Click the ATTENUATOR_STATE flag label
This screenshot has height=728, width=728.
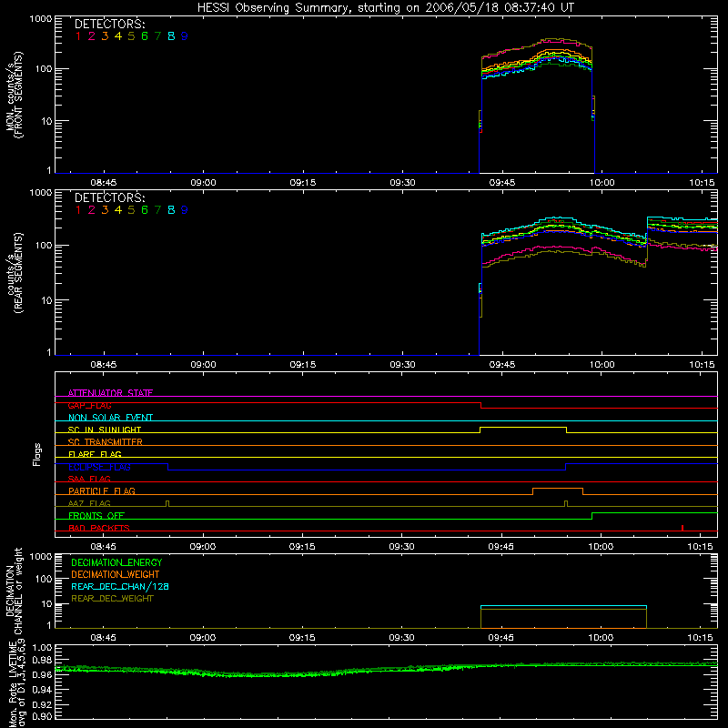pyautogui.click(x=110, y=393)
